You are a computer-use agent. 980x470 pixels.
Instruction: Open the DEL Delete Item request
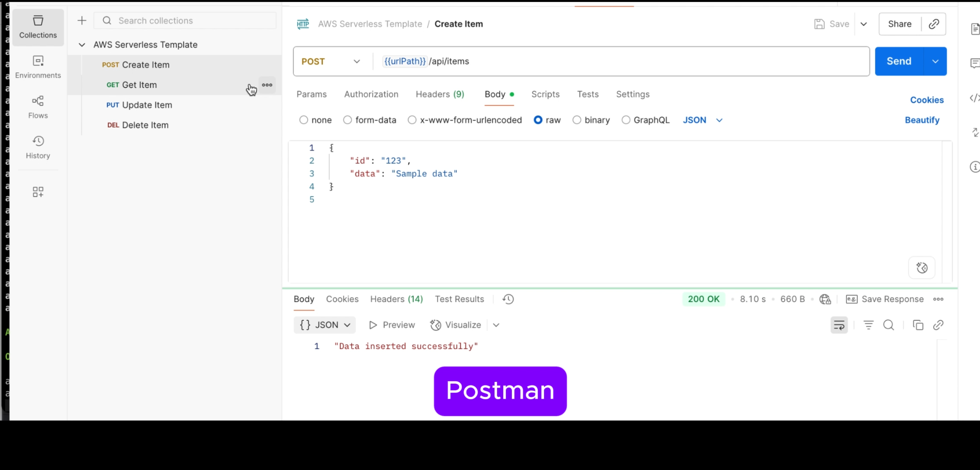point(174,125)
